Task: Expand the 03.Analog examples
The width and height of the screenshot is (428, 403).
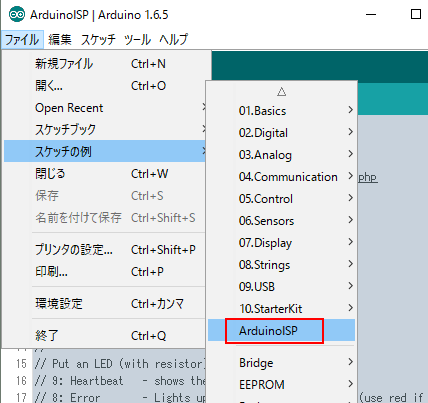Action: click(x=281, y=155)
